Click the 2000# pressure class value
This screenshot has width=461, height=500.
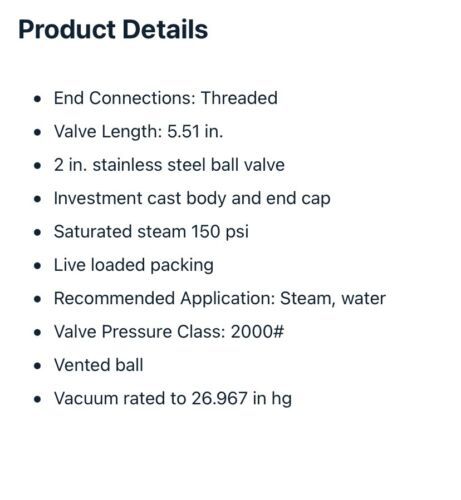coord(257,332)
